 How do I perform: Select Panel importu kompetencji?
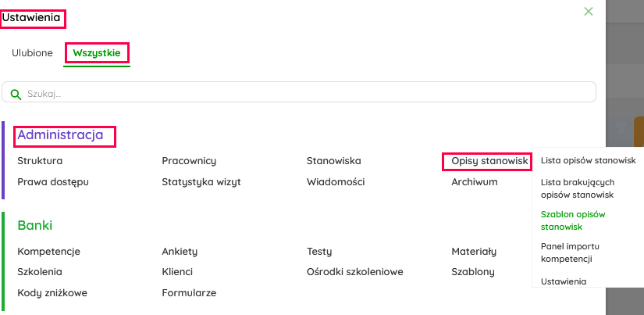[x=570, y=252]
